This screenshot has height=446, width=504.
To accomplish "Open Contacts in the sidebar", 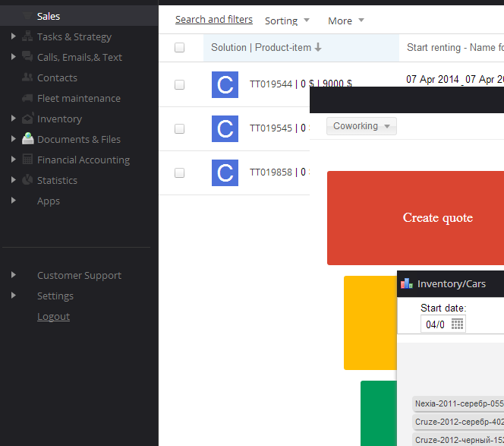I will coord(57,77).
